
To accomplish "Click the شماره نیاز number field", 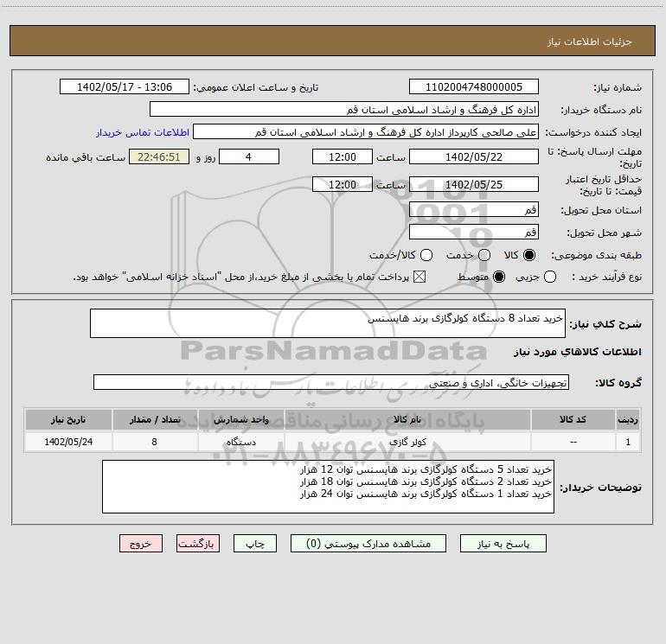I will point(474,87).
